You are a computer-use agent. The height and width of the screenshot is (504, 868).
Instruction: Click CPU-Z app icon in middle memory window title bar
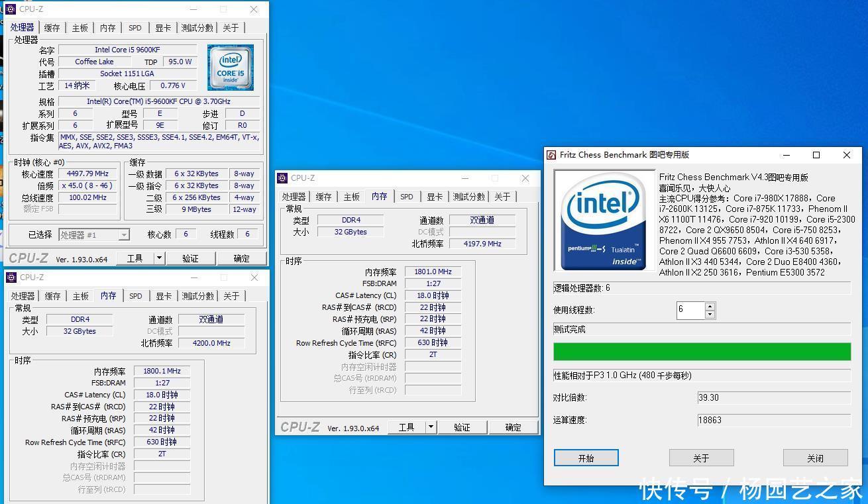click(282, 177)
